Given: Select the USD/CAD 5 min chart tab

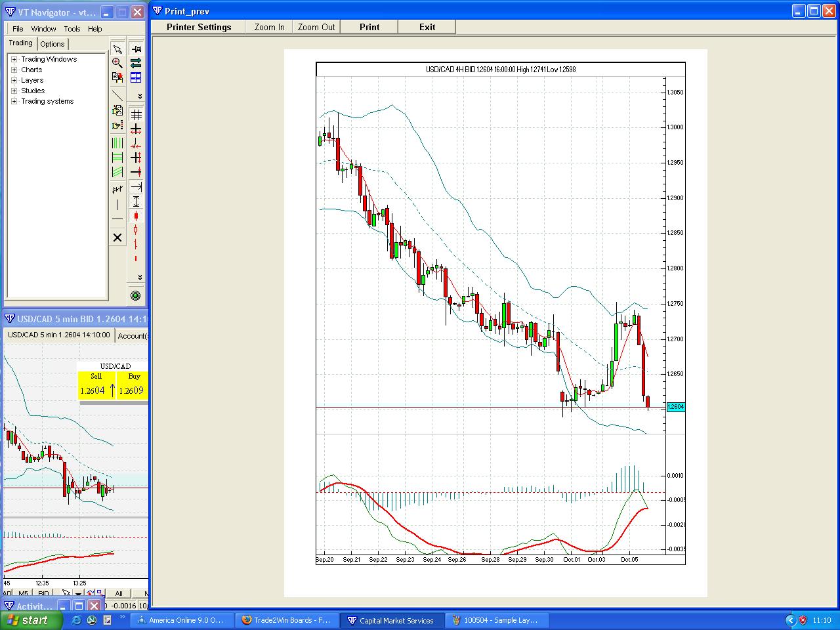Looking at the screenshot, I should (59, 335).
